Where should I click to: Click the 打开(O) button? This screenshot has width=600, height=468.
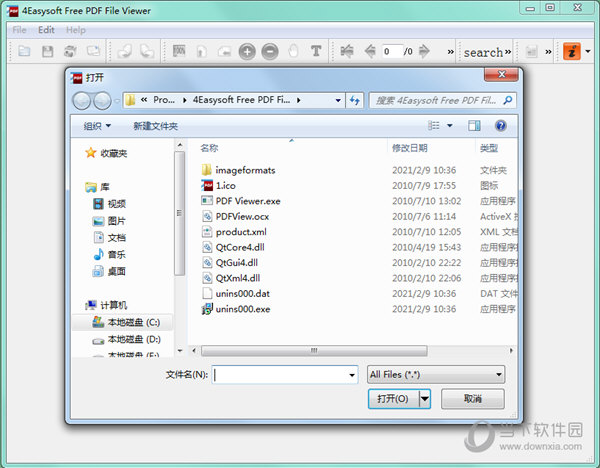pos(393,399)
